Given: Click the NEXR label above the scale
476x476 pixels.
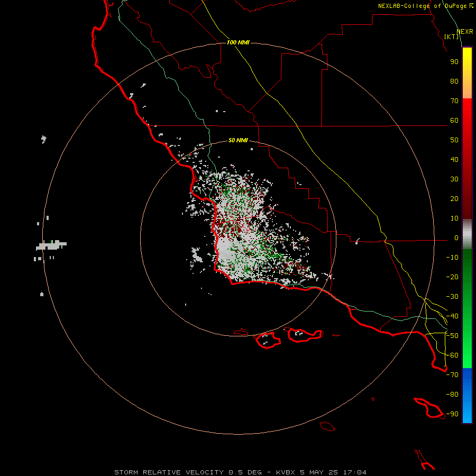Looking at the screenshot, I should [x=464, y=32].
